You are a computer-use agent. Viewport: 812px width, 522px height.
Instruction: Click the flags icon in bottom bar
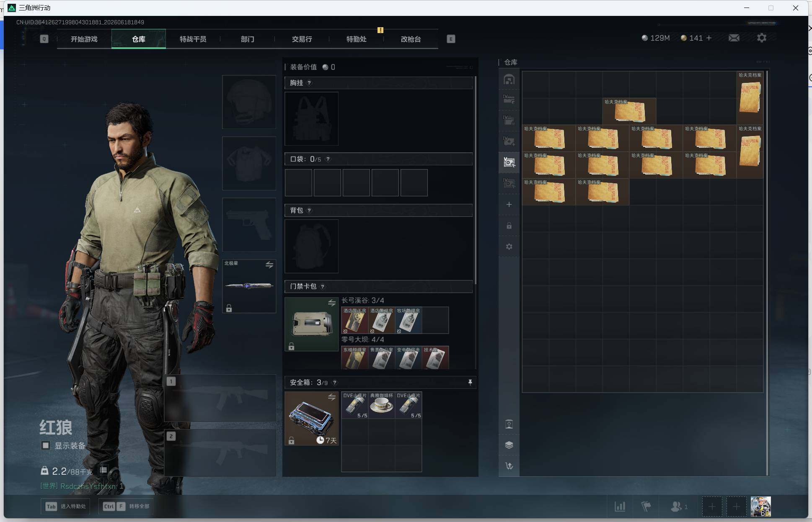[646, 507]
